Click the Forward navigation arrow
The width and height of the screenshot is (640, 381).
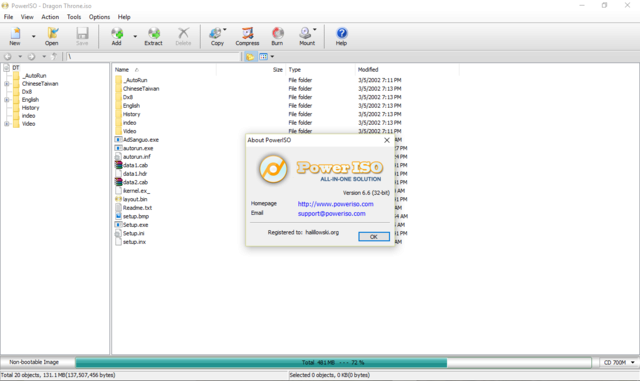tap(31, 57)
